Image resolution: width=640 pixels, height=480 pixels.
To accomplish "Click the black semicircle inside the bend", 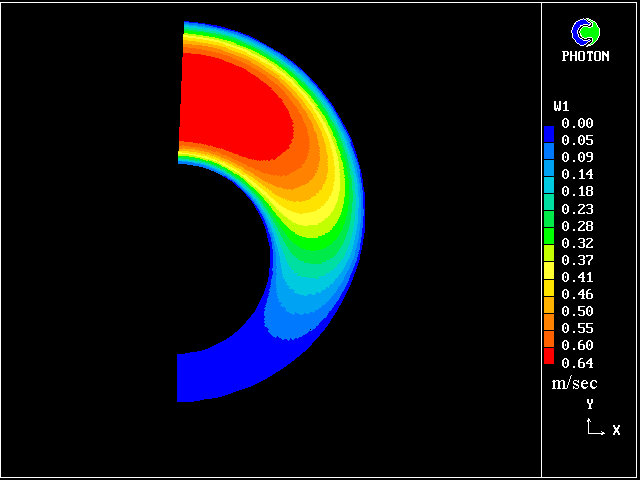I will coord(215,260).
